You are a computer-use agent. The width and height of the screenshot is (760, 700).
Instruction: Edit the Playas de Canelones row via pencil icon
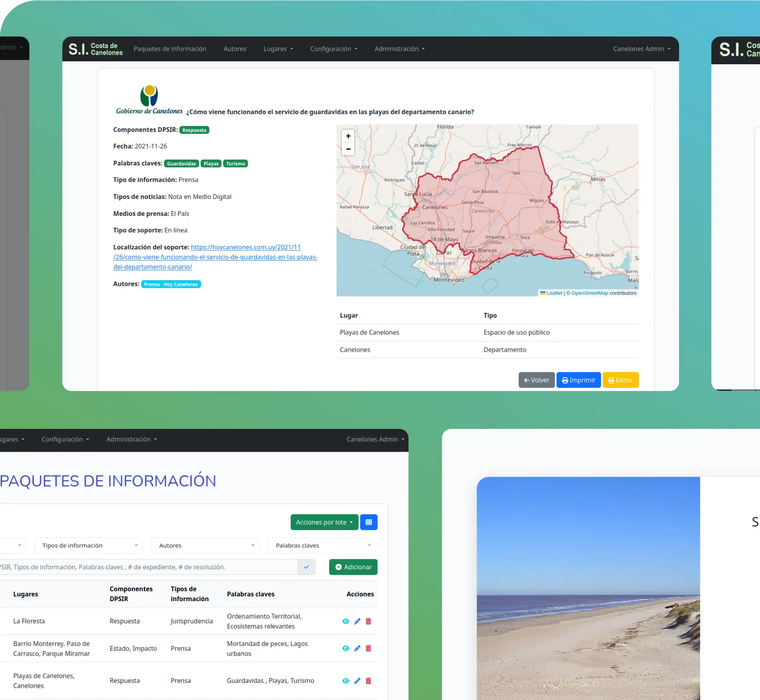click(x=357, y=681)
